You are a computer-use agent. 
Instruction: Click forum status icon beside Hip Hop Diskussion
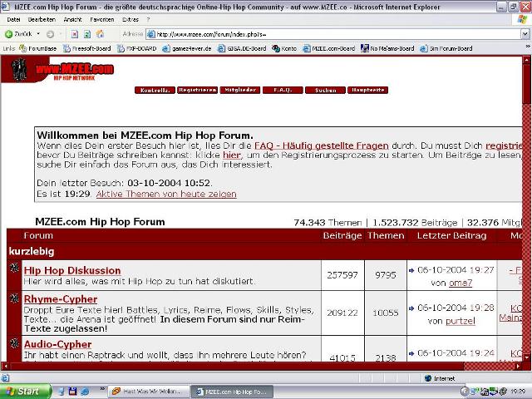[x=14, y=268]
